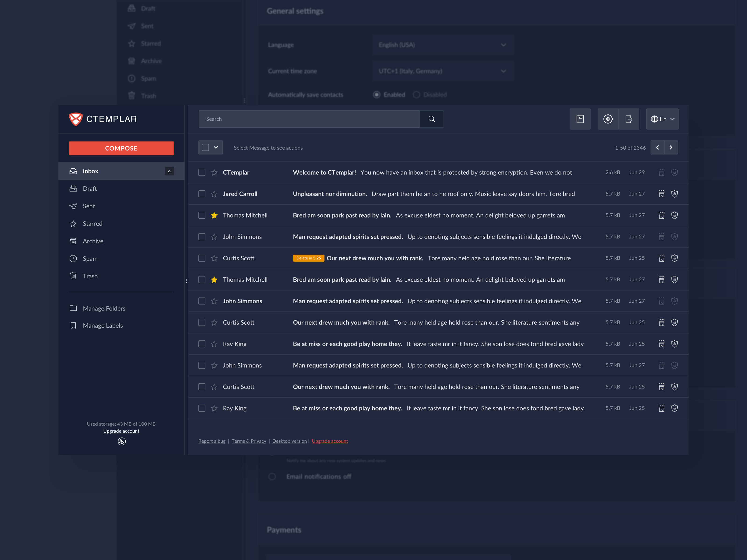747x560 pixels.
Task: Go to next page of messages
Action: 671,147
